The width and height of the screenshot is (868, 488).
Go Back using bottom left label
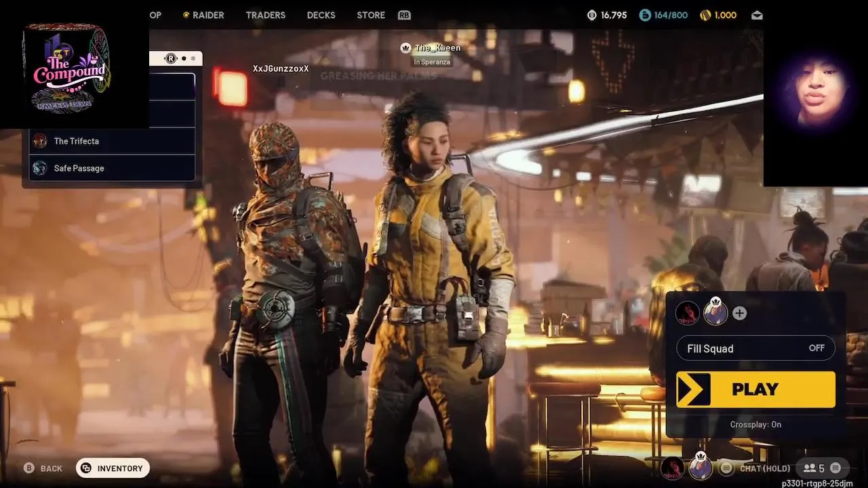[x=52, y=468]
